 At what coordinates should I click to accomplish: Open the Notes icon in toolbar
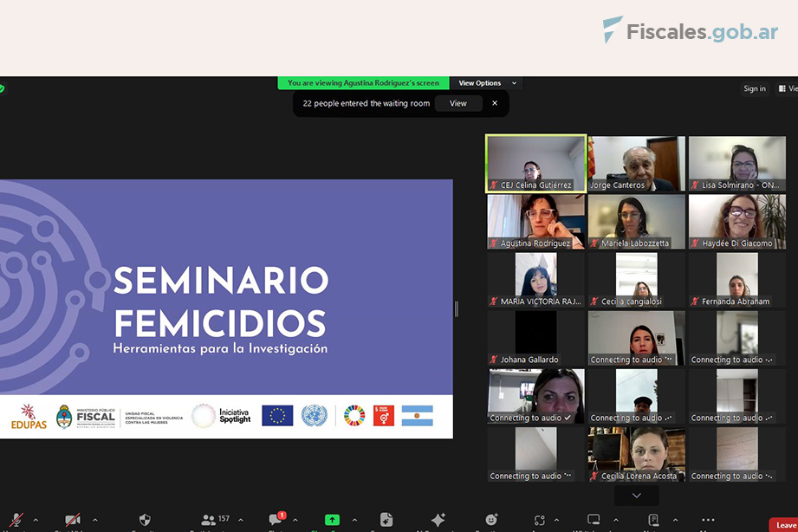(x=652, y=520)
